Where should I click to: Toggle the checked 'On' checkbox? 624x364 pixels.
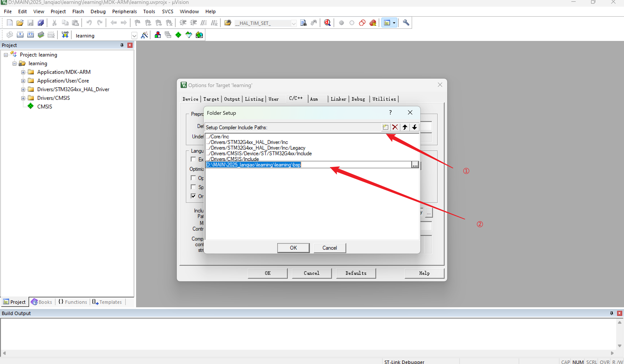pyautogui.click(x=193, y=196)
